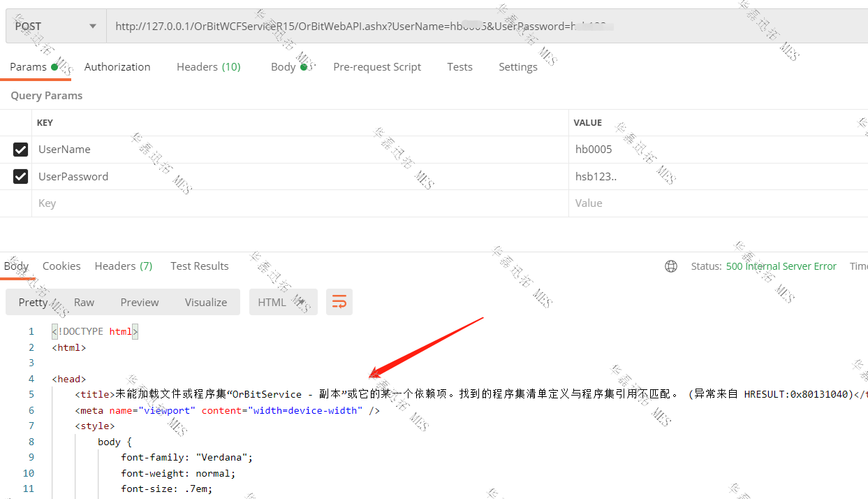
Task: Click the font-size: .7em line
Action: tap(166, 489)
